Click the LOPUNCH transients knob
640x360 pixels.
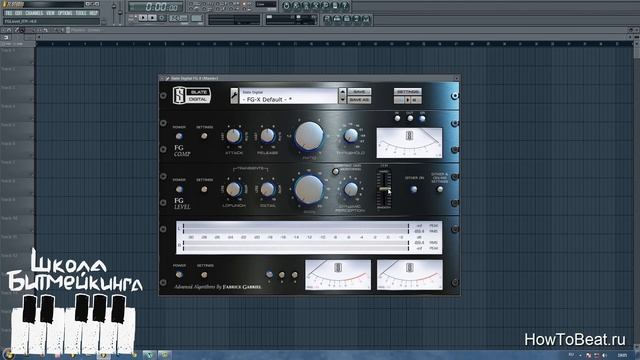pyautogui.click(x=233, y=189)
